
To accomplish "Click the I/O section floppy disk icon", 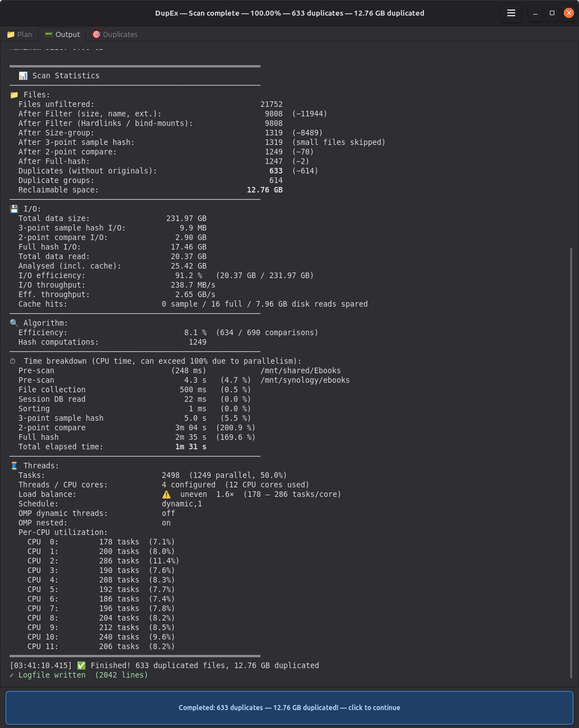I will point(14,209).
